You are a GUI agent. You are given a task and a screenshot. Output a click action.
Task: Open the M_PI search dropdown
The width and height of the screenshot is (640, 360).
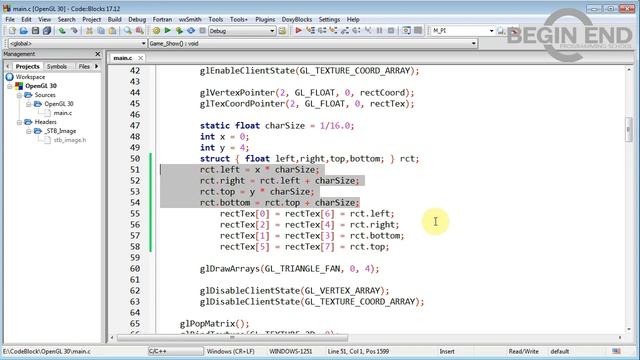point(491,31)
